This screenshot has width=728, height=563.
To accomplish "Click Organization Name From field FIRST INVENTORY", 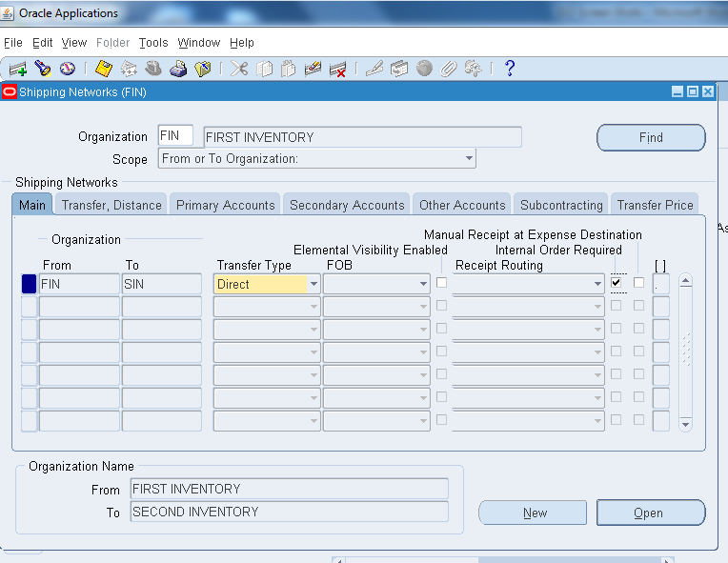I will click(x=290, y=489).
